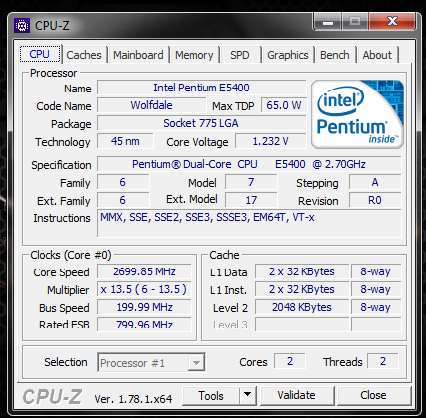Viewport: 426px width, 418px height.
Task: Click the CPU-Z app icon in title bar
Action: click(x=22, y=25)
